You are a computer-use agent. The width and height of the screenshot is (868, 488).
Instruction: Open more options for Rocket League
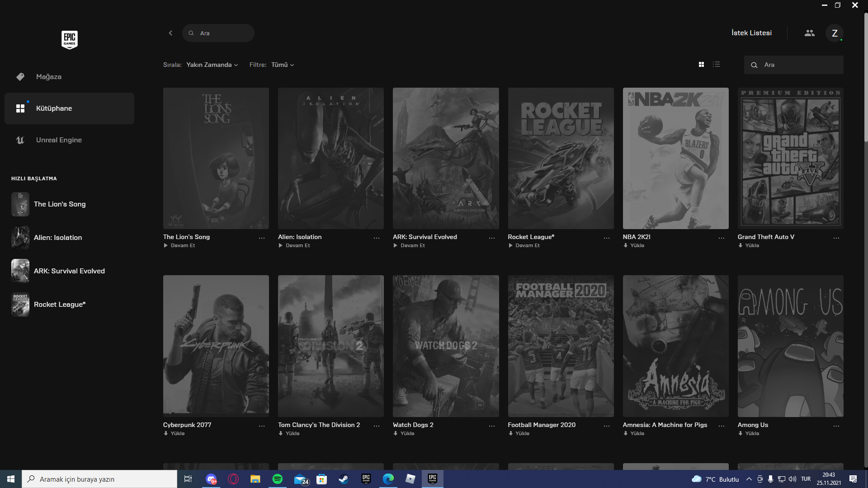607,238
